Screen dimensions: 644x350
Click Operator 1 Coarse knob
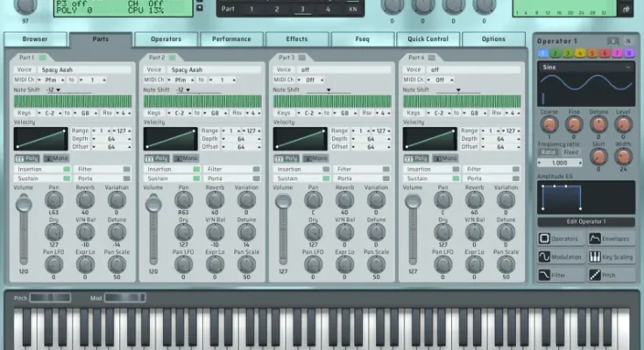click(x=549, y=124)
